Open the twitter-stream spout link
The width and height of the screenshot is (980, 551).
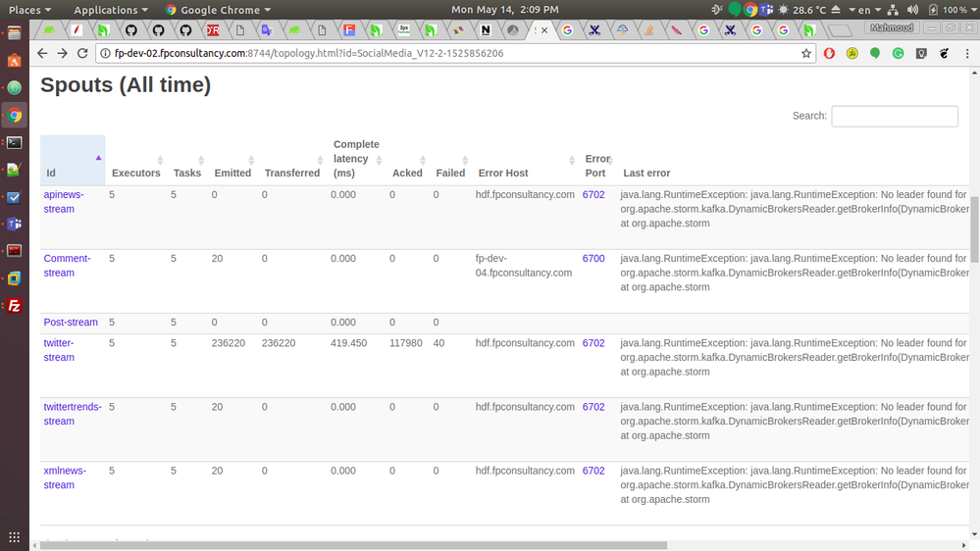59,350
